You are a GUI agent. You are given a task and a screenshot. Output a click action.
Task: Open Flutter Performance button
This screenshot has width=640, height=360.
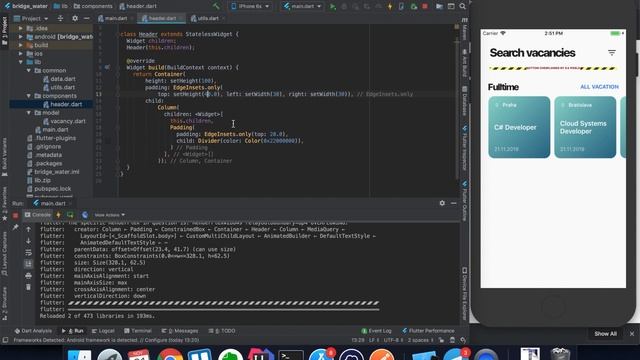pos(428,331)
